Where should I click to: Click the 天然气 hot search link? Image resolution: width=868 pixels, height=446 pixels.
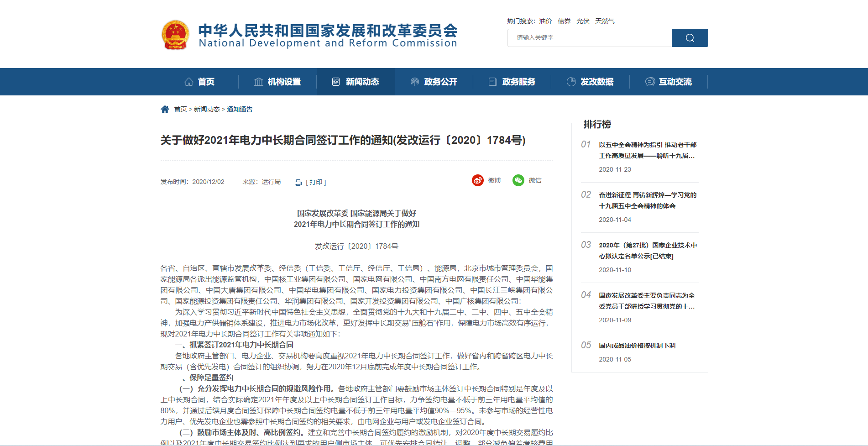(x=605, y=21)
